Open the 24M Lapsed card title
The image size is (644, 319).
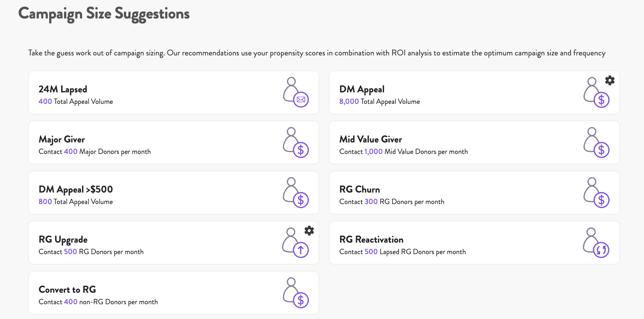click(x=63, y=90)
